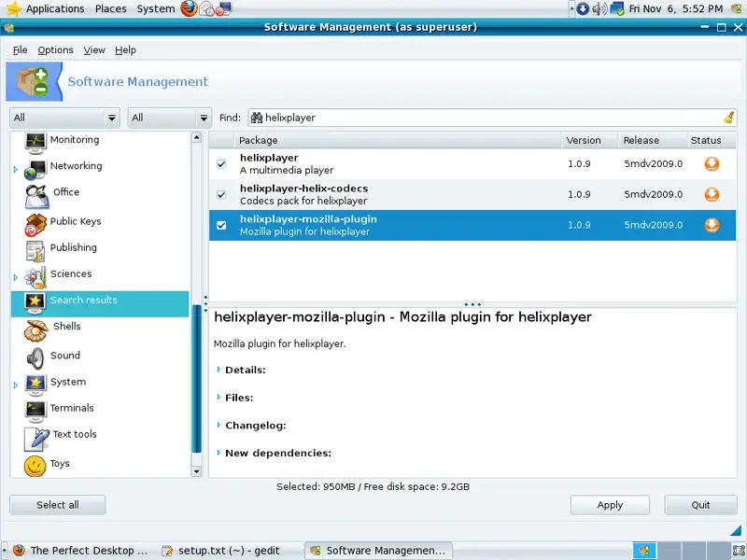Select the 'helixplayer' package row name

click(x=269, y=158)
